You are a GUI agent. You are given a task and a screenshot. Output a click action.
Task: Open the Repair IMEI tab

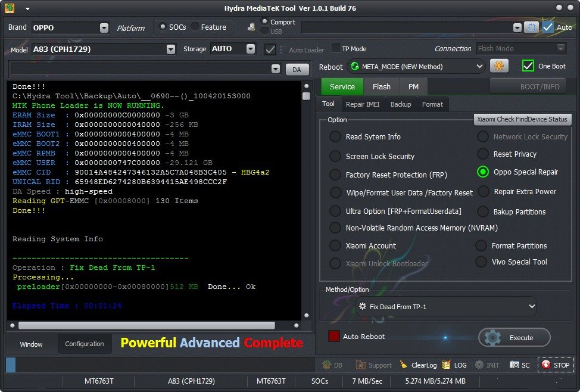click(x=363, y=104)
